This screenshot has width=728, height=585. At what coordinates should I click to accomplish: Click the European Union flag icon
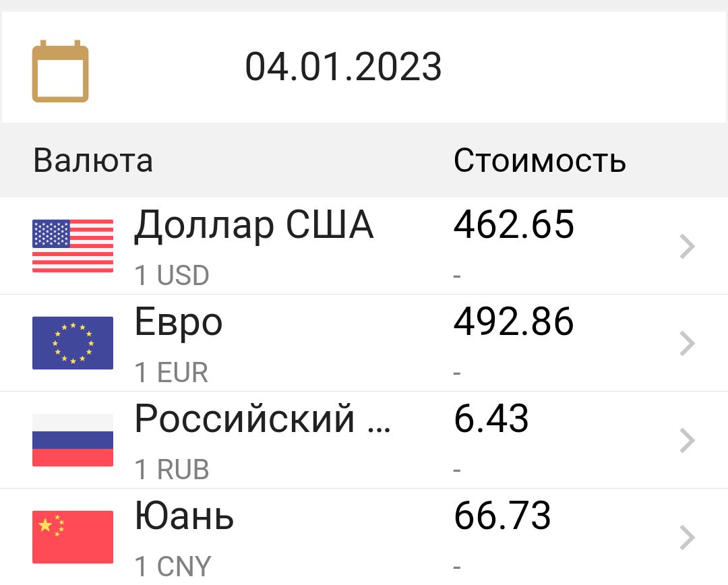(x=73, y=343)
